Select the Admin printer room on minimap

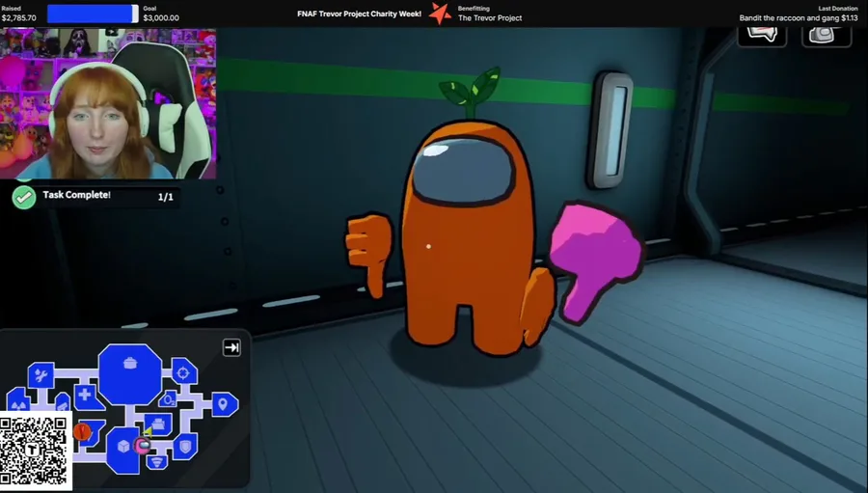tap(159, 425)
